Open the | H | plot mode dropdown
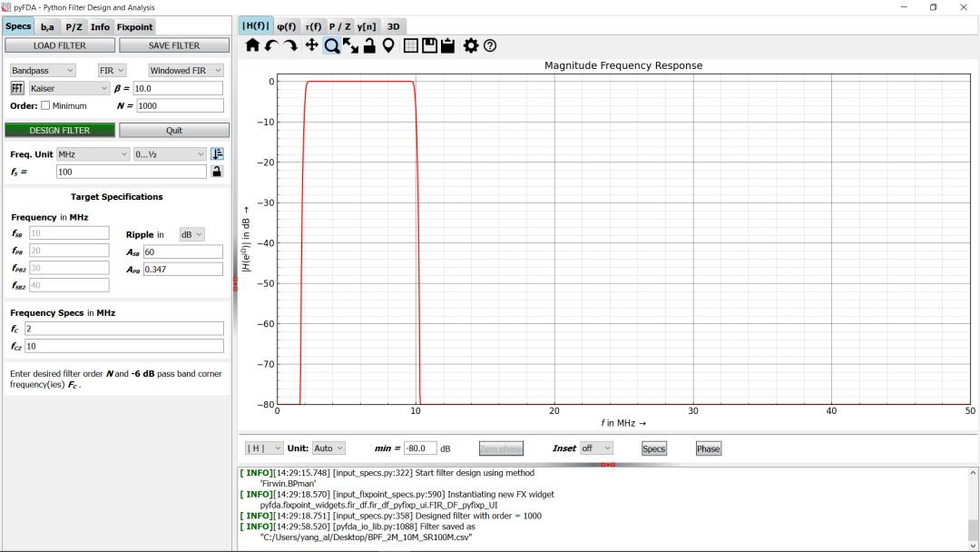 (264, 448)
